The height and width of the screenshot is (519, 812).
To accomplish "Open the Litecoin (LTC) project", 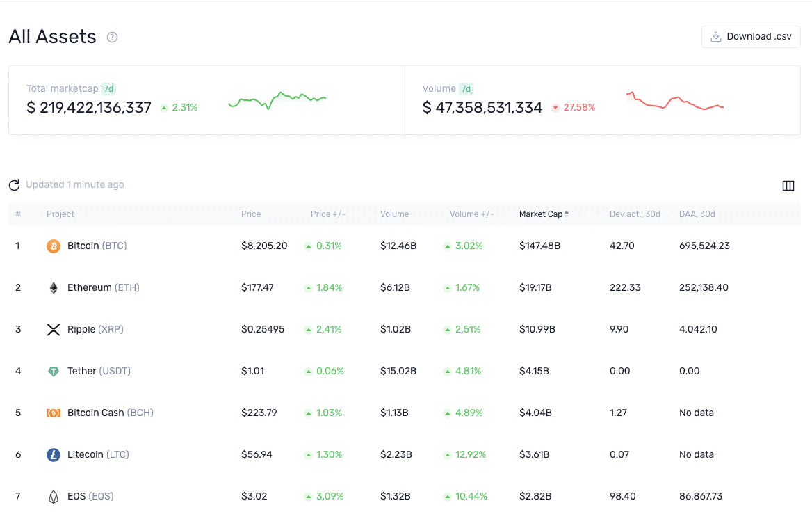I will [x=99, y=455].
